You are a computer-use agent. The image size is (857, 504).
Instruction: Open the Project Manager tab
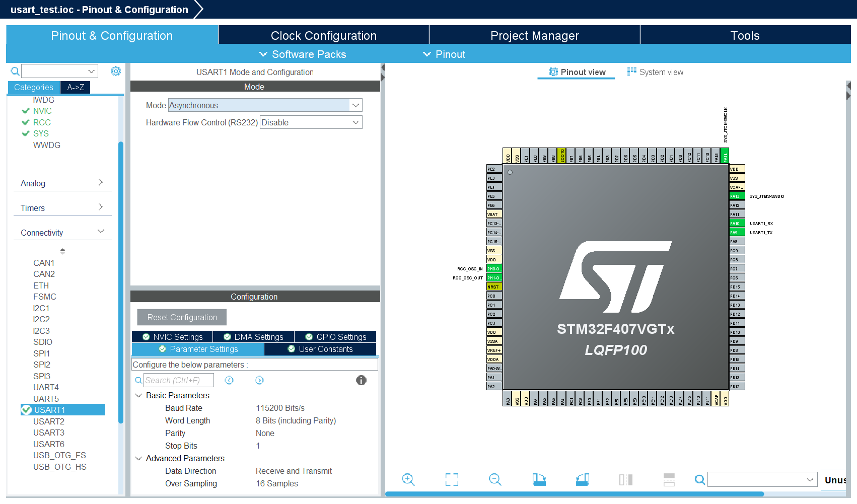coord(535,35)
